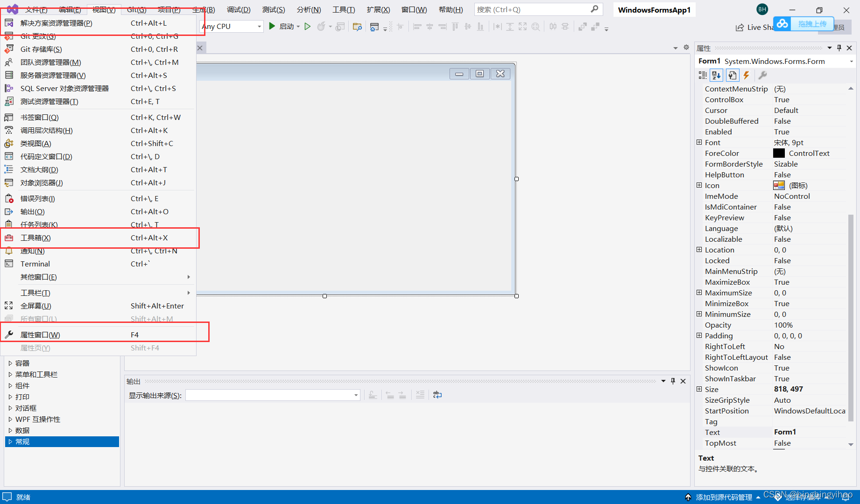The image size is (860, 504).
Task: Click the ForeColor black color swatch
Action: point(779,153)
